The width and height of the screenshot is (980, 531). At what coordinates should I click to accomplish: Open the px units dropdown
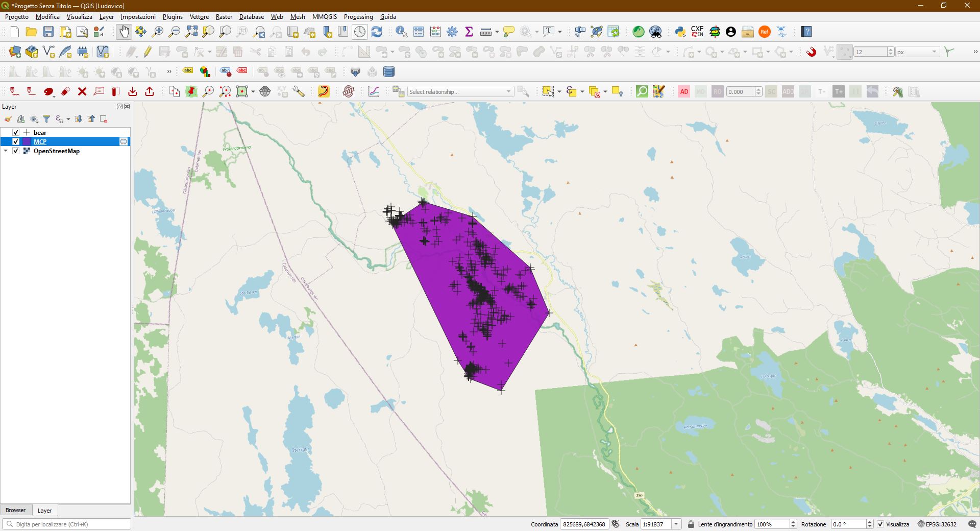tap(918, 52)
